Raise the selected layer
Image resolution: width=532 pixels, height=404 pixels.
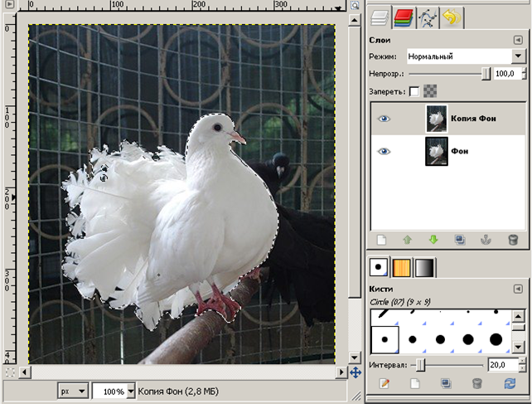coord(408,241)
